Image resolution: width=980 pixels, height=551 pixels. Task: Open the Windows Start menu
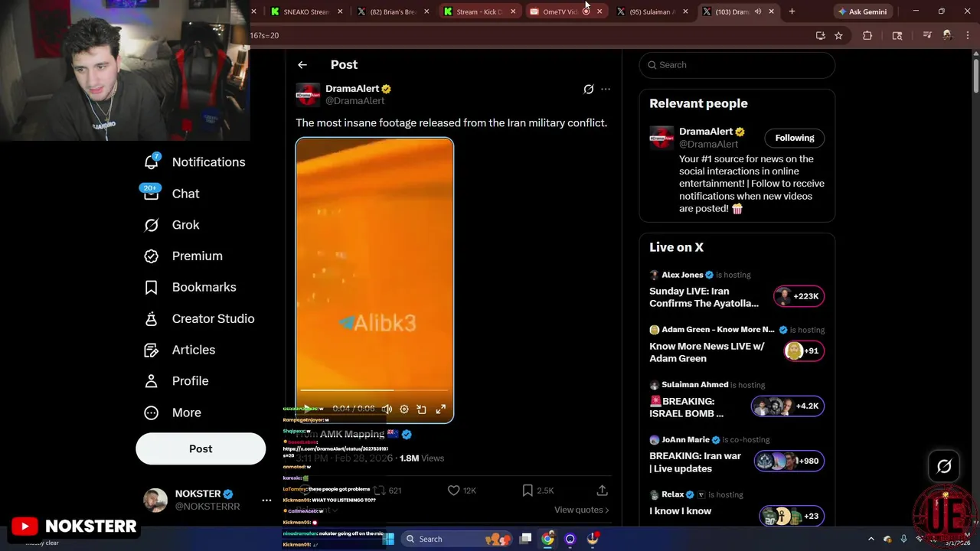point(388,539)
